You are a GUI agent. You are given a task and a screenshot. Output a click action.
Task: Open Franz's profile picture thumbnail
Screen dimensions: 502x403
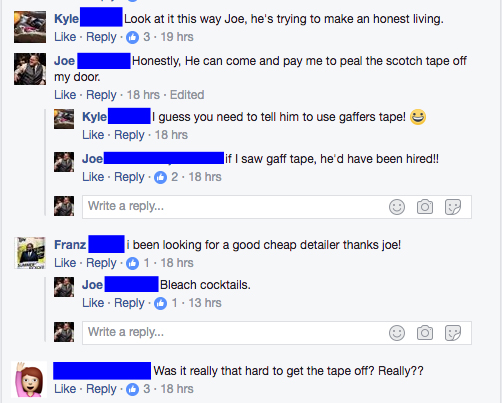click(x=30, y=253)
